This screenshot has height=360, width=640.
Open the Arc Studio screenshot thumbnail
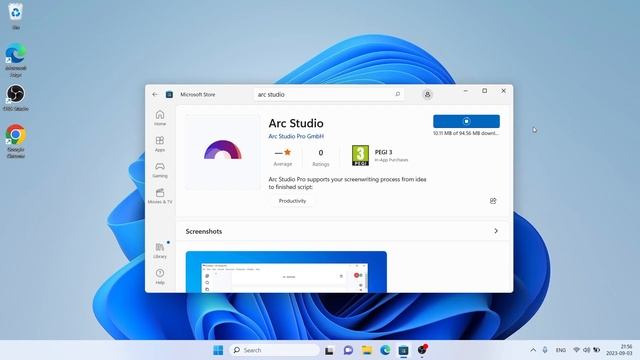286,272
